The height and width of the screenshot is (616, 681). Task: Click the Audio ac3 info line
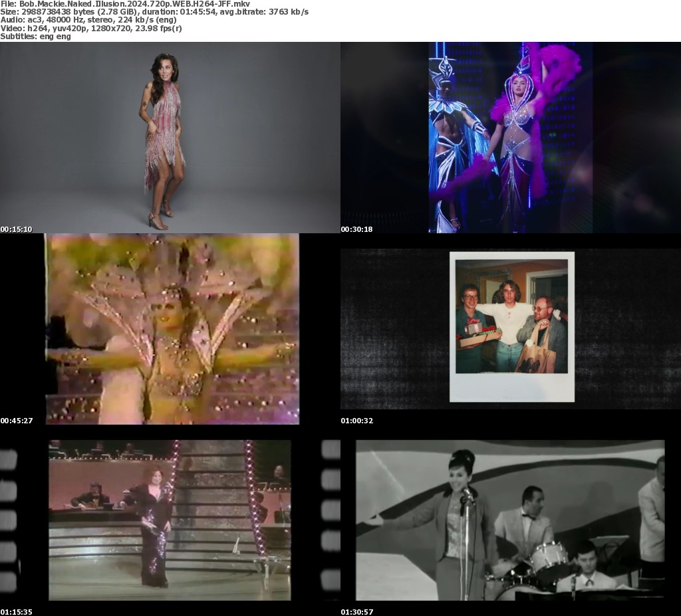point(88,20)
